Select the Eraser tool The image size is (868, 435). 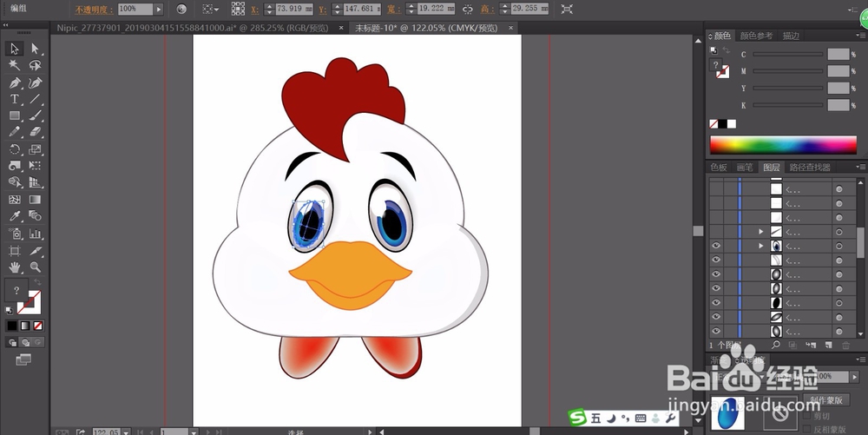(x=35, y=132)
